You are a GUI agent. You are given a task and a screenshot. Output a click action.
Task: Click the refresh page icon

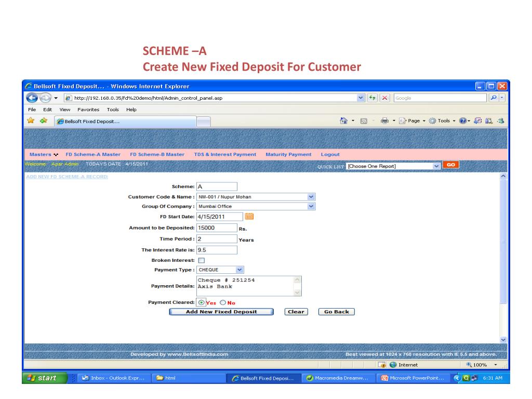[373, 98]
